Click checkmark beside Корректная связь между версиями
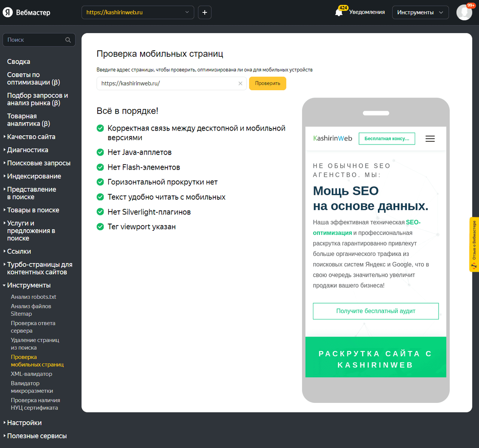The width and height of the screenshot is (479, 448). click(100, 128)
